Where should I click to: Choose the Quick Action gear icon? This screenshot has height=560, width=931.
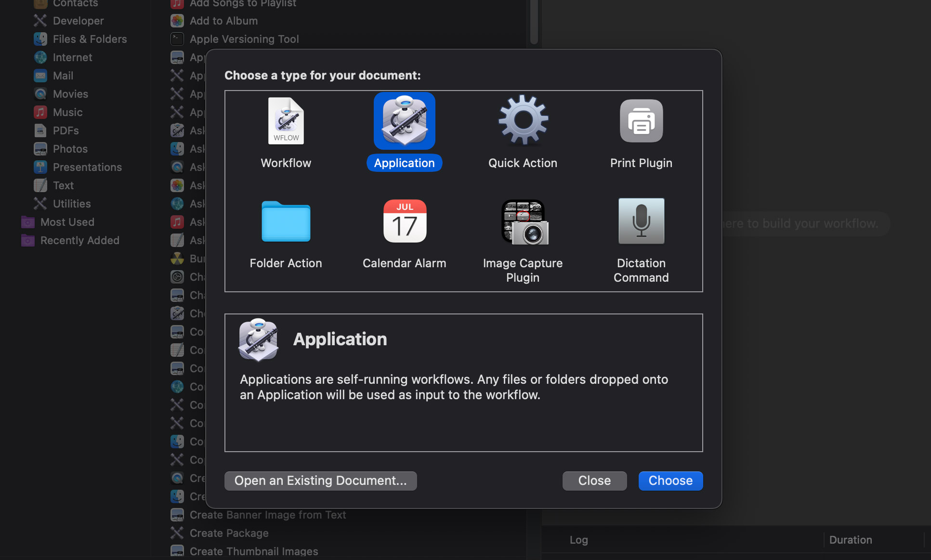coord(523,121)
